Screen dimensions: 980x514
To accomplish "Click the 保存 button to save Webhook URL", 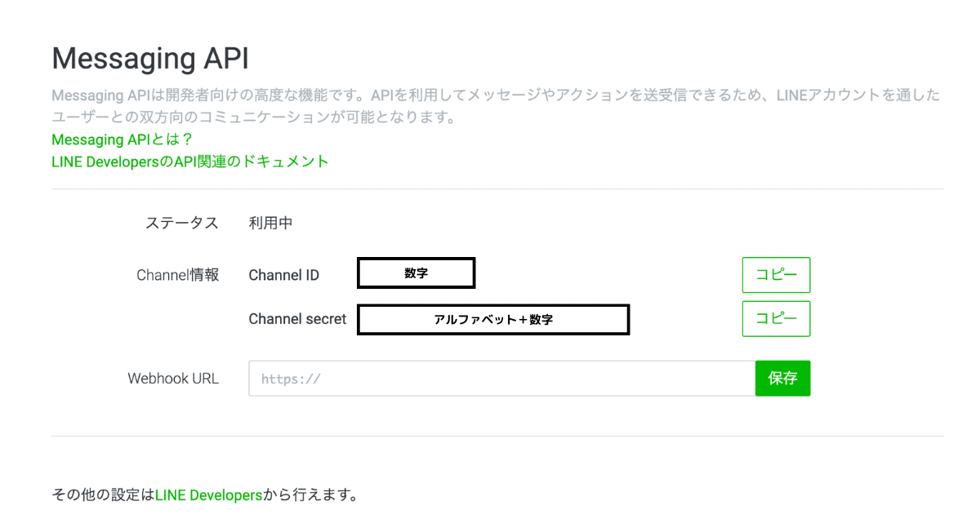I will pos(782,378).
